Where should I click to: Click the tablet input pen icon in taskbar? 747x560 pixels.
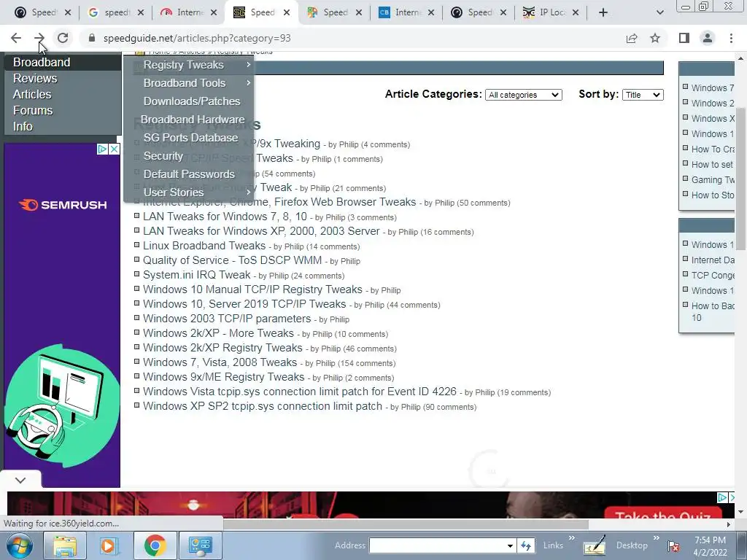pos(595,545)
